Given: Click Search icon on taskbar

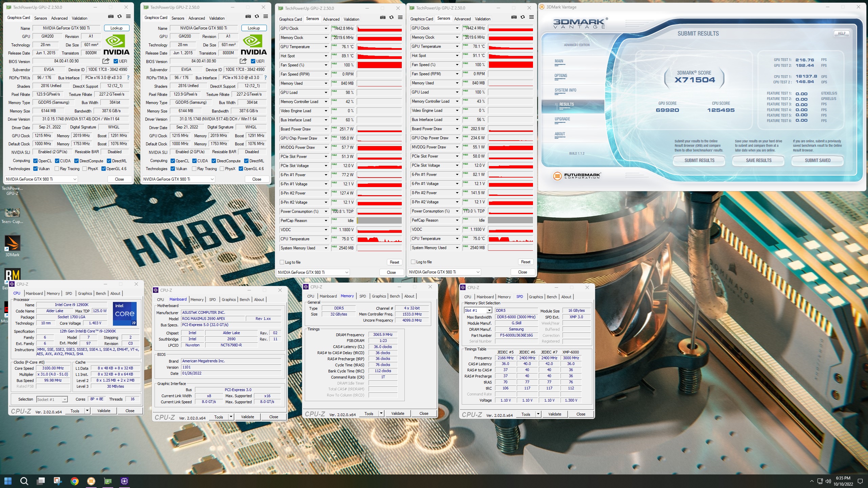Looking at the screenshot, I should click(x=24, y=481).
